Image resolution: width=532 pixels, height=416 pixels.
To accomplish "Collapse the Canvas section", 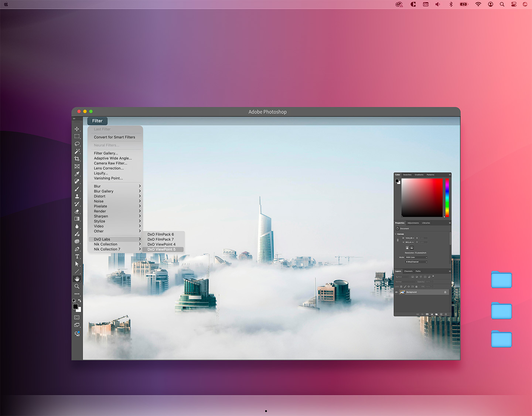I will click(396, 234).
